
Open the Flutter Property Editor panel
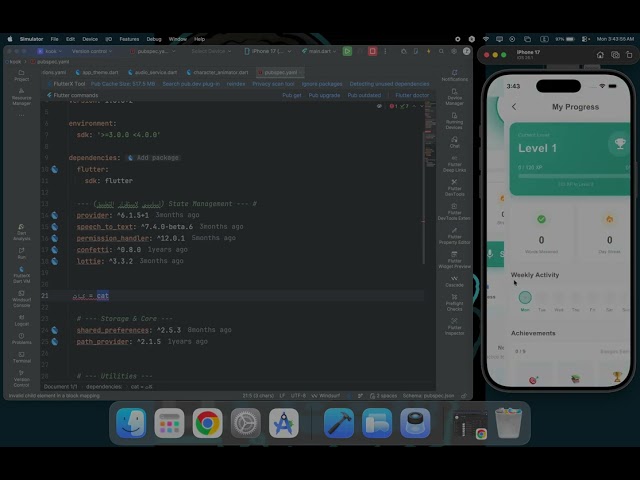click(454, 236)
